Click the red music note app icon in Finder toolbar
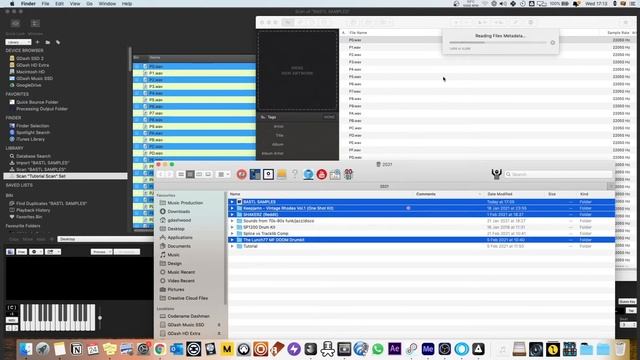Viewport: 640px width, 360px height. [x=242, y=174]
